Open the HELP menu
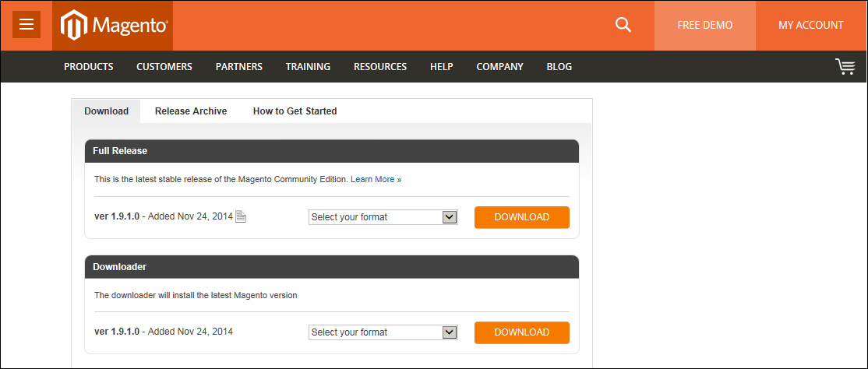This screenshot has width=868, height=369. pos(442,67)
